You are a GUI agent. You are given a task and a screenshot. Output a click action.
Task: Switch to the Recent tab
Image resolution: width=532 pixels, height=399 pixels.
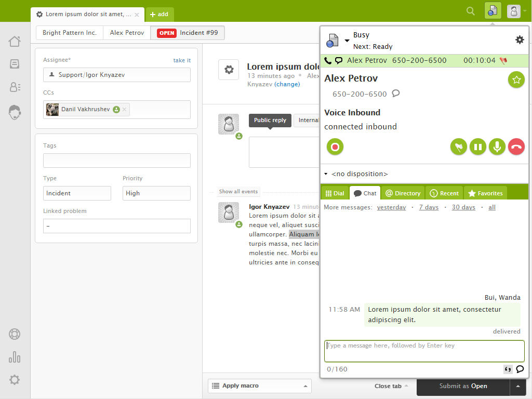tap(444, 193)
